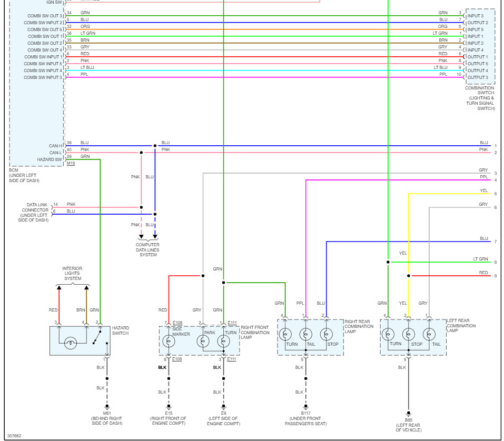The image size is (504, 441).
Task: Click the BLU arrow to computer data lines
Action: 155,237
